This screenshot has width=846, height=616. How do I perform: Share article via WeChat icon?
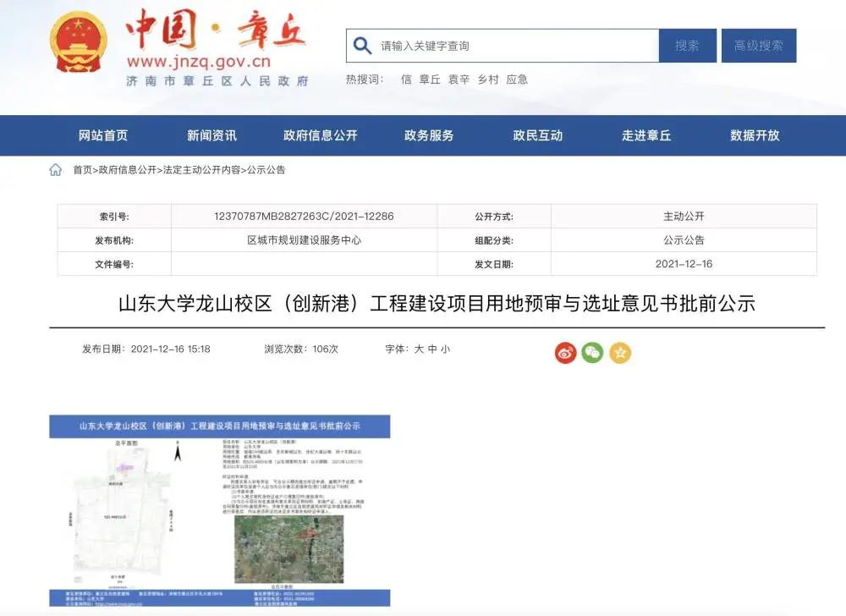(592, 353)
